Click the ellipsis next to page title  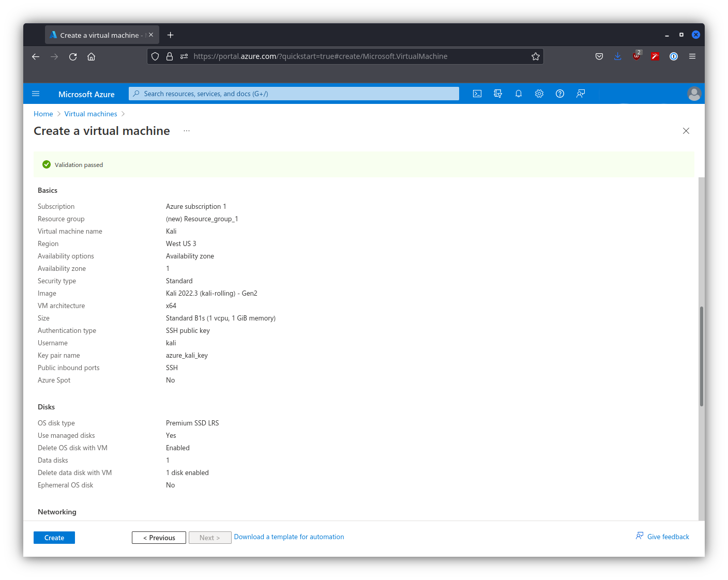[x=187, y=131]
